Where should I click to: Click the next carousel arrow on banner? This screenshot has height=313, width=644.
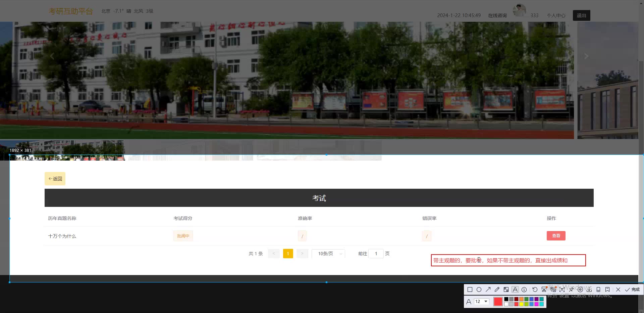click(586, 56)
